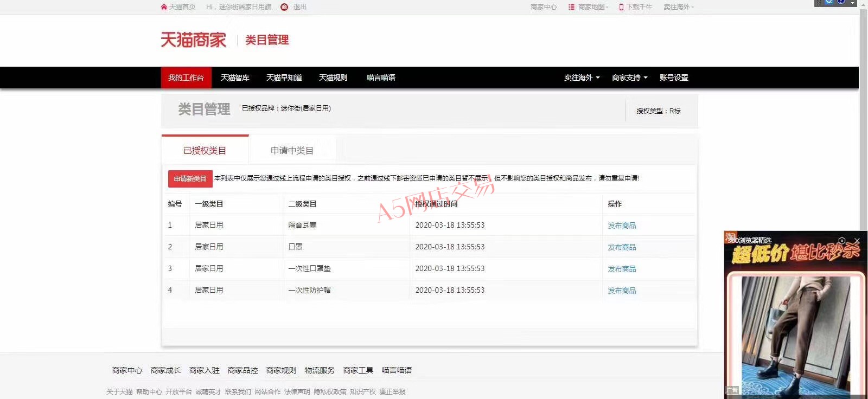The height and width of the screenshot is (399, 868).
Task: Click the blue help question-mark tray icon
Action: 841,2
